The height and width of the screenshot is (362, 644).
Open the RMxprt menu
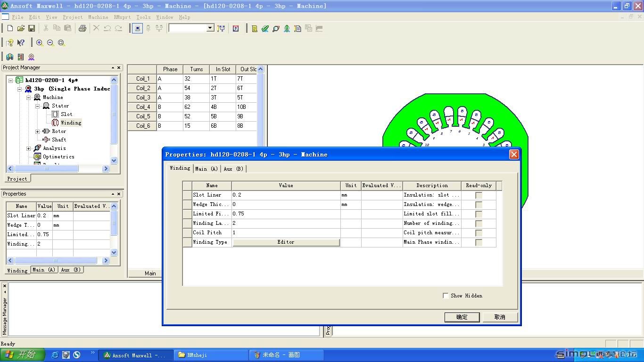point(123,17)
